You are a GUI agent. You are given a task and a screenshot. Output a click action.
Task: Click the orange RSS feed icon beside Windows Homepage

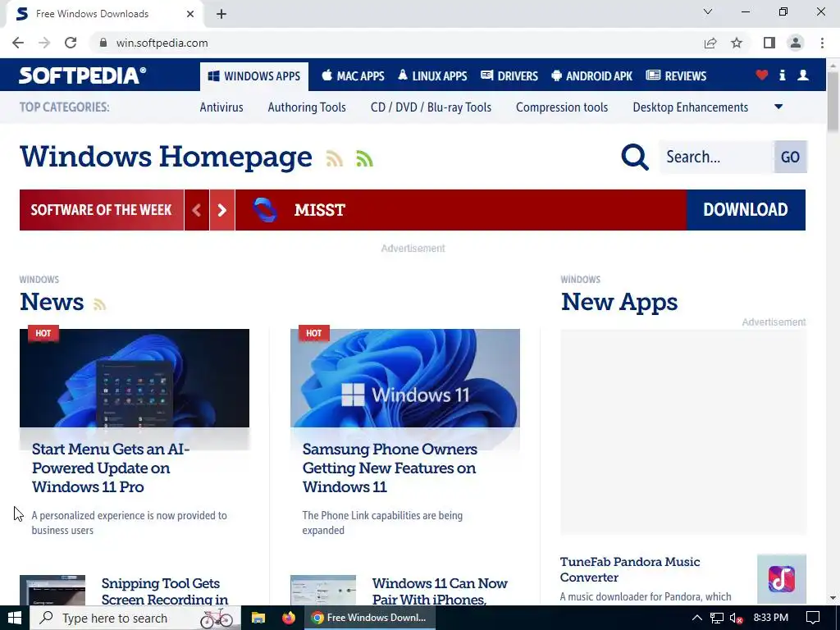coord(335,158)
